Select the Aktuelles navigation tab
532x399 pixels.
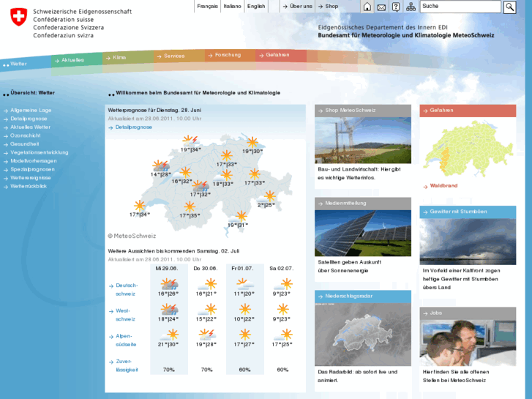pyautogui.click(x=77, y=60)
